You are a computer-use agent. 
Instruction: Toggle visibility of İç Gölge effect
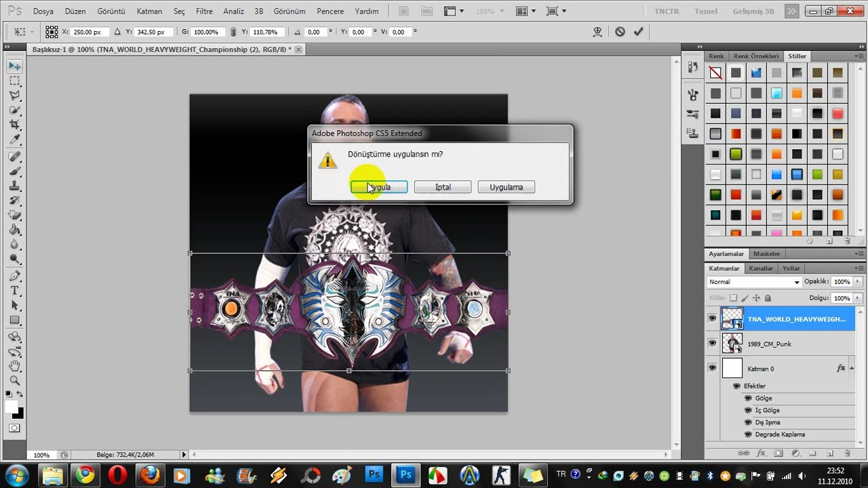[749, 411]
